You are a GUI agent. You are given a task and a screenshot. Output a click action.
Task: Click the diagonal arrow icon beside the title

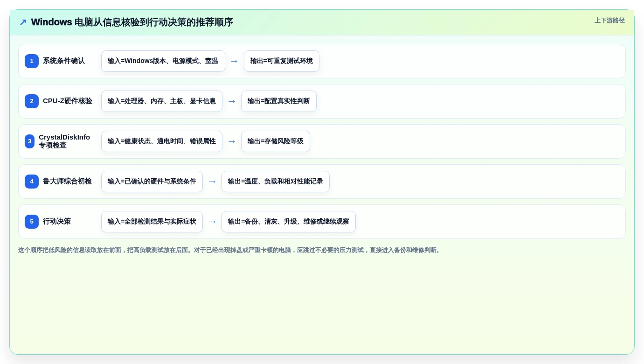click(x=23, y=22)
